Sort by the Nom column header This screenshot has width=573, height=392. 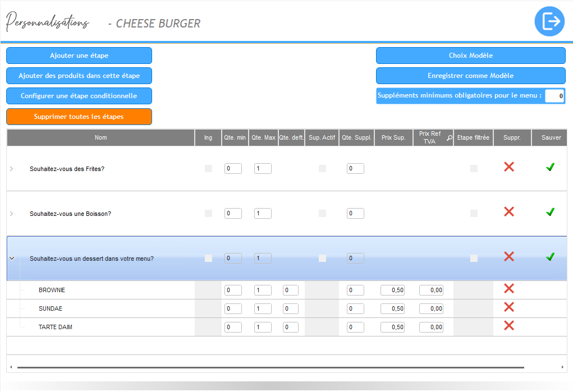(x=100, y=138)
